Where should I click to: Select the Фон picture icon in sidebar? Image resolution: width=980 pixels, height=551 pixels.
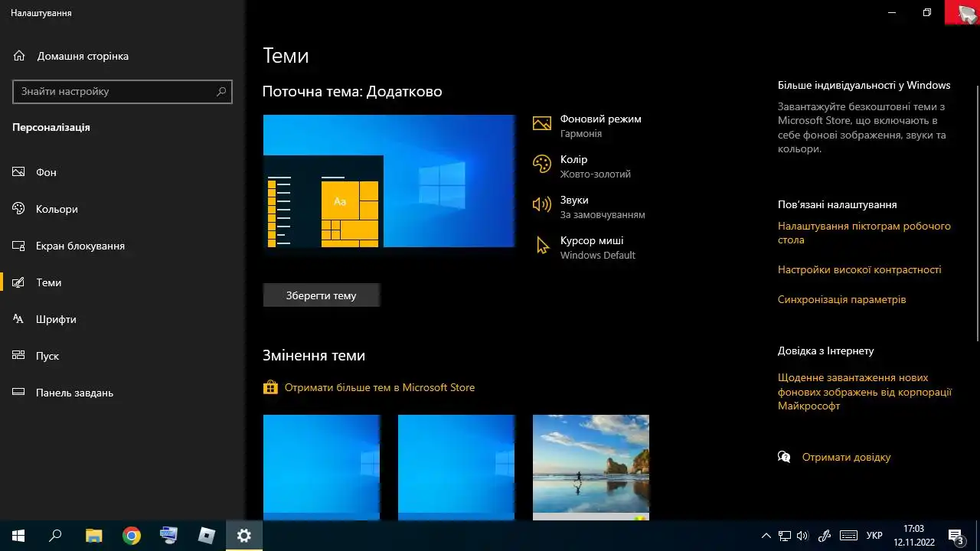pos(19,172)
